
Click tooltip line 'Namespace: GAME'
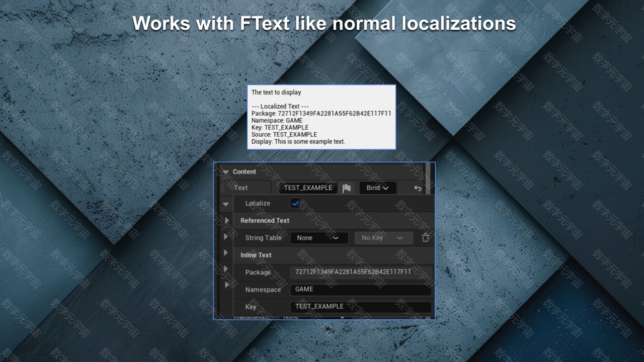[277, 121]
